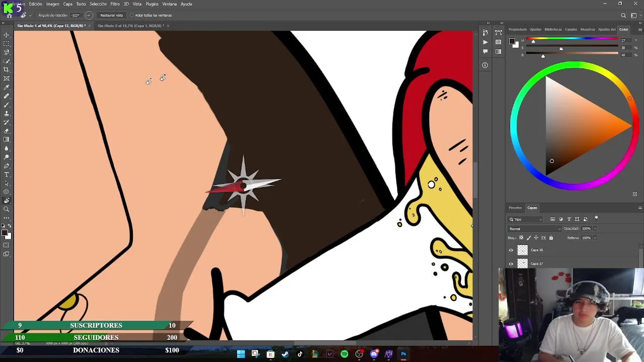644x362 pixels.
Task: Select the Pen tool
Action: click(x=7, y=166)
